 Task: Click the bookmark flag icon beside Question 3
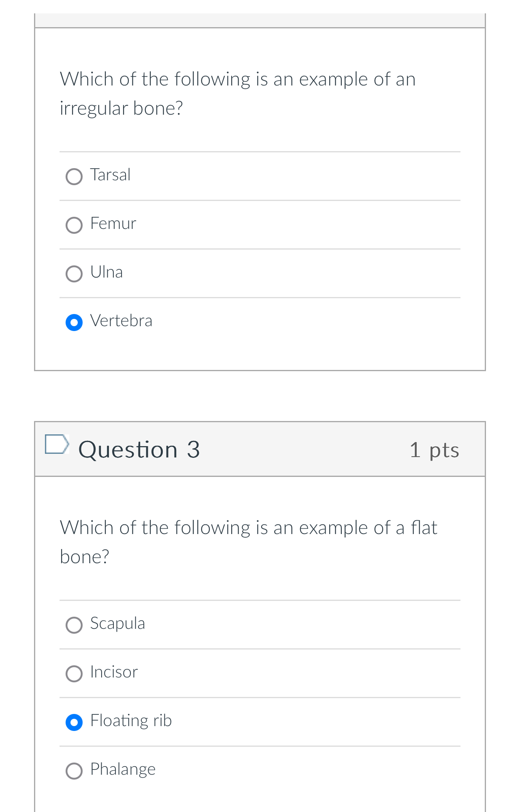pyautogui.click(x=57, y=444)
